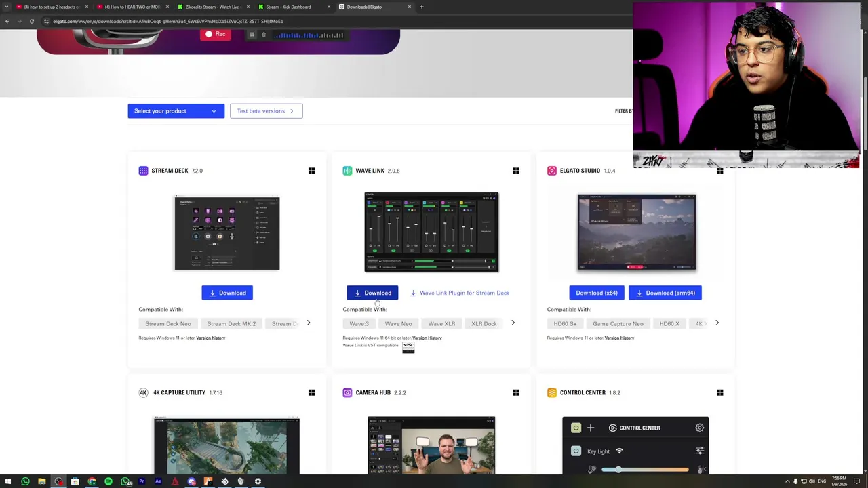Switch to the Stream - Kick Dashboard tab
This screenshot has width=868, height=488.
click(x=293, y=7)
